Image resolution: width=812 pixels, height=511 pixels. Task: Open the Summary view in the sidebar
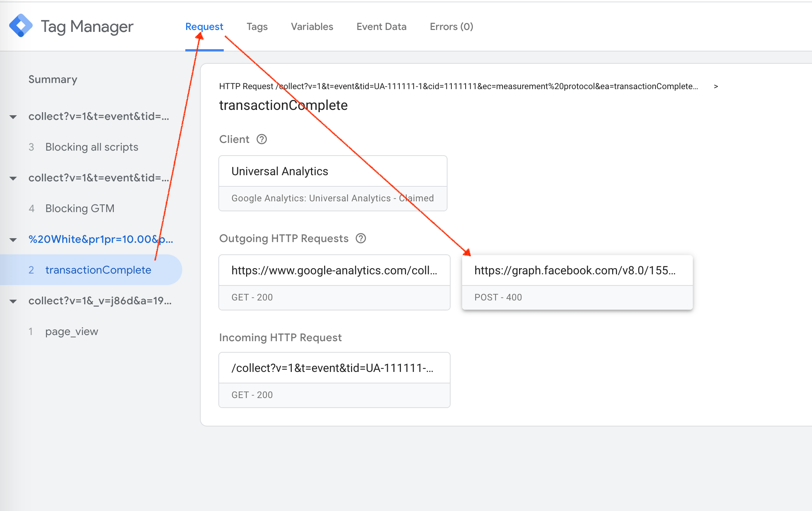tap(53, 80)
